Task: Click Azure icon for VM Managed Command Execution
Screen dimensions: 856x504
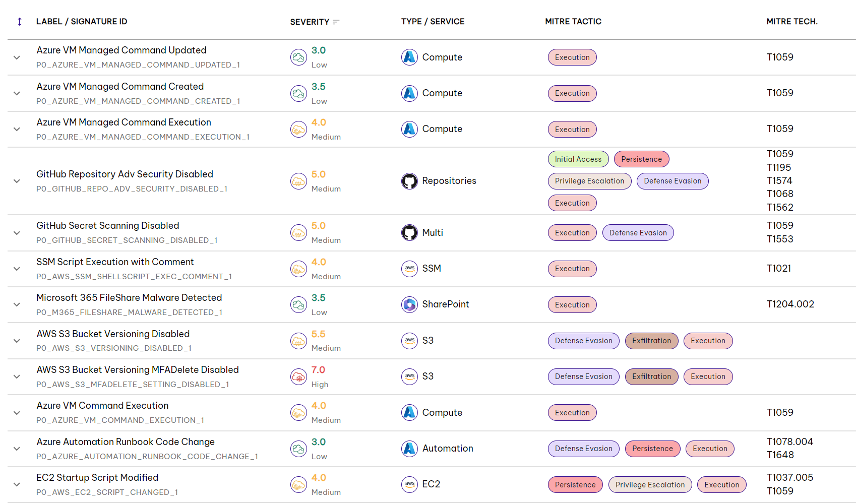Action: [409, 129]
